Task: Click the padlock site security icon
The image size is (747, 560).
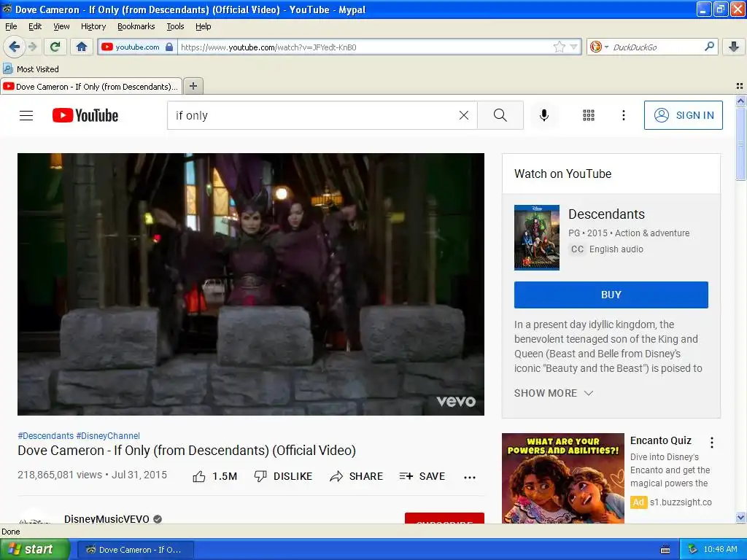Action: tap(169, 47)
